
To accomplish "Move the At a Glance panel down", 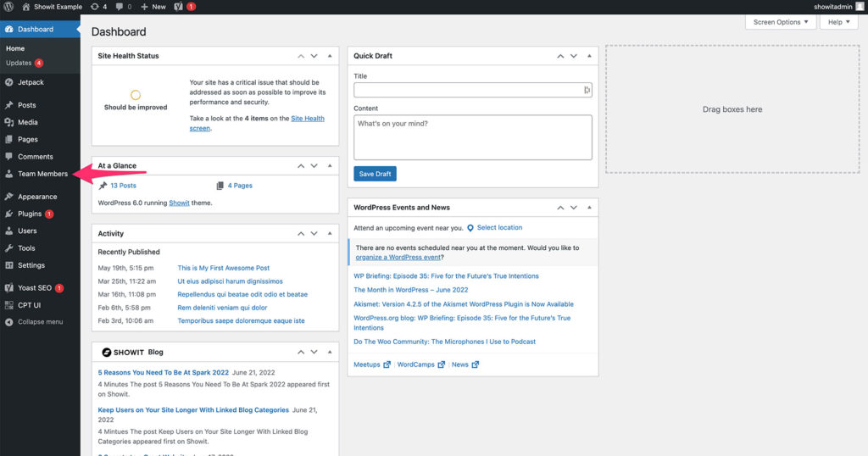I will [x=314, y=166].
